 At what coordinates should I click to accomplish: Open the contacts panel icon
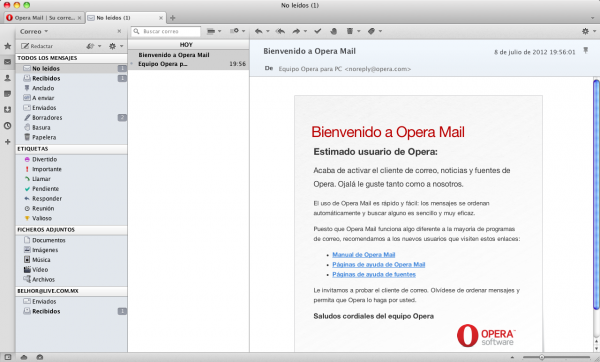[7, 78]
